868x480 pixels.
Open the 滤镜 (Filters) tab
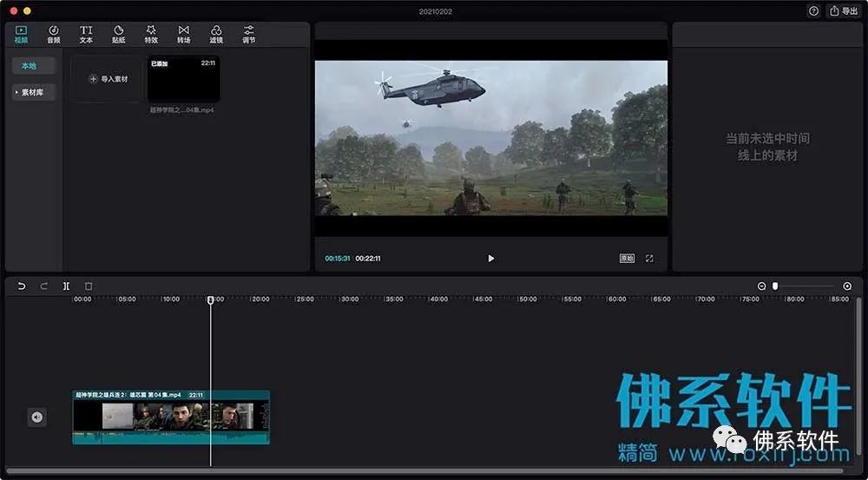(x=216, y=35)
